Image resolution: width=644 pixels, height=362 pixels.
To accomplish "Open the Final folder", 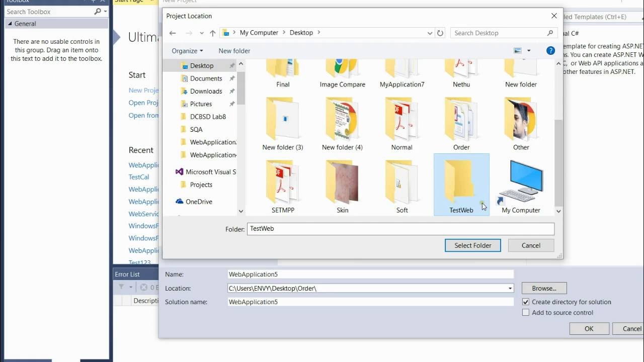I will tap(283, 74).
